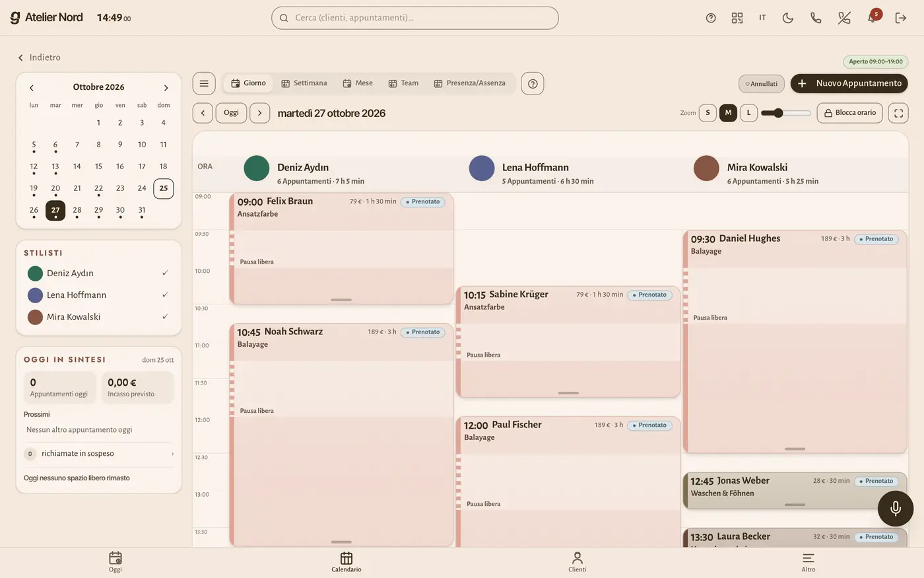The height and width of the screenshot is (578, 924).
Task: Click Nuovo Appuntamento button
Action: click(849, 83)
